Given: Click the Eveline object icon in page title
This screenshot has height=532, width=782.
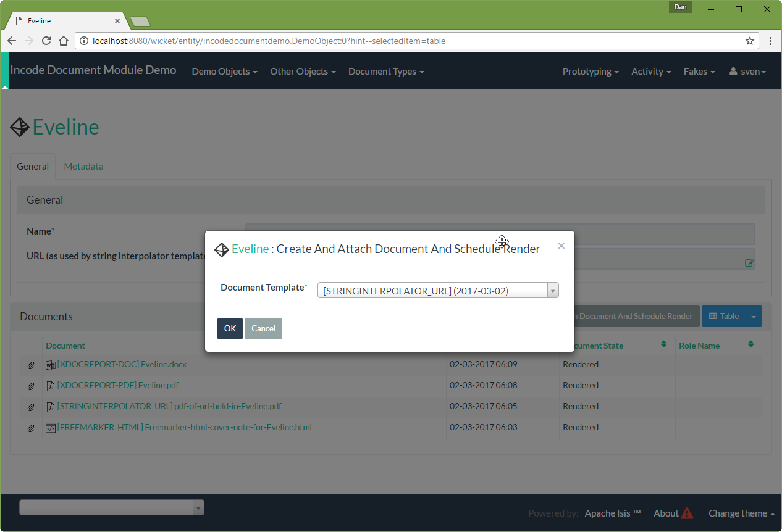Looking at the screenshot, I should tap(20, 127).
